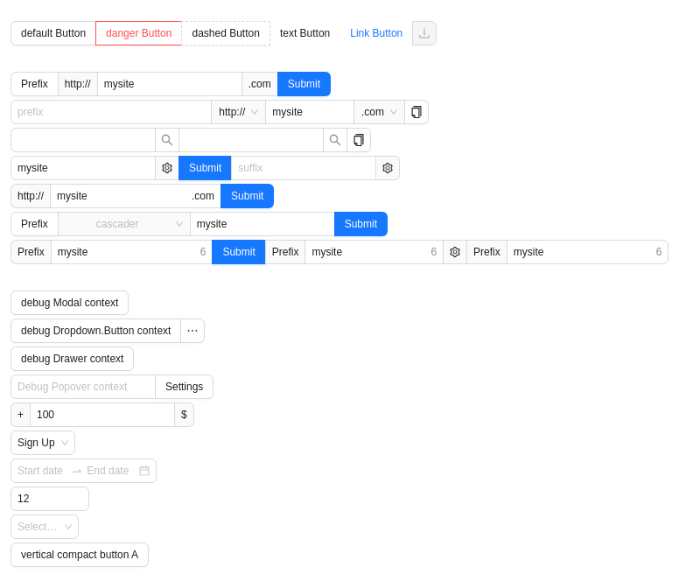Follow the Link Button
The image size is (700, 588).
coord(376,33)
